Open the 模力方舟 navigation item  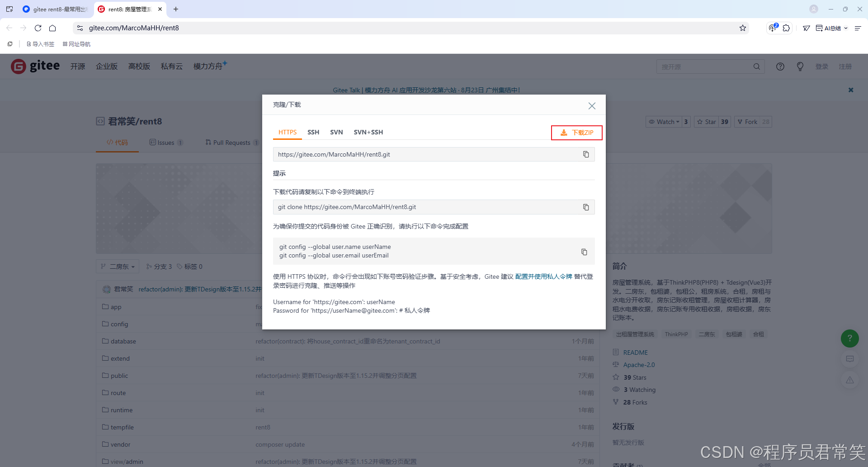click(x=210, y=66)
